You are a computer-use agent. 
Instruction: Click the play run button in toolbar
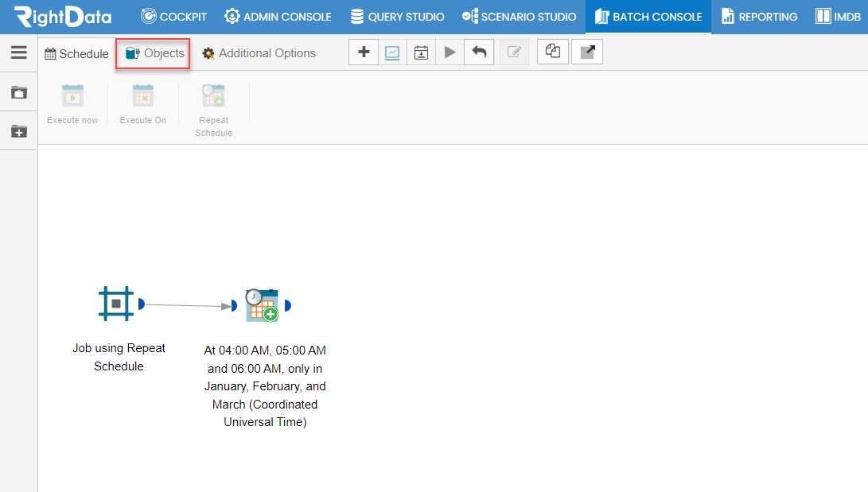[x=450, y=52]
